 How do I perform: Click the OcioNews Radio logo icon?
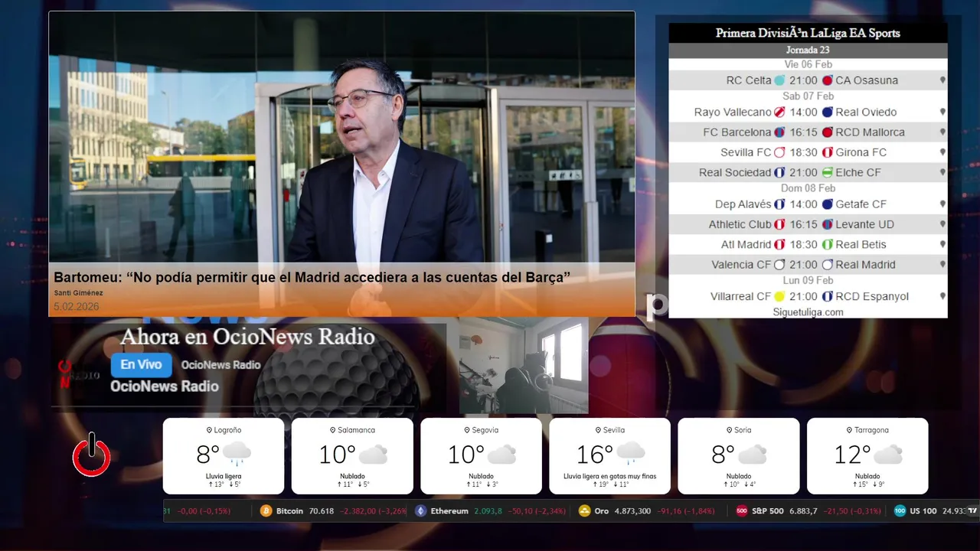tap(79, 374)
